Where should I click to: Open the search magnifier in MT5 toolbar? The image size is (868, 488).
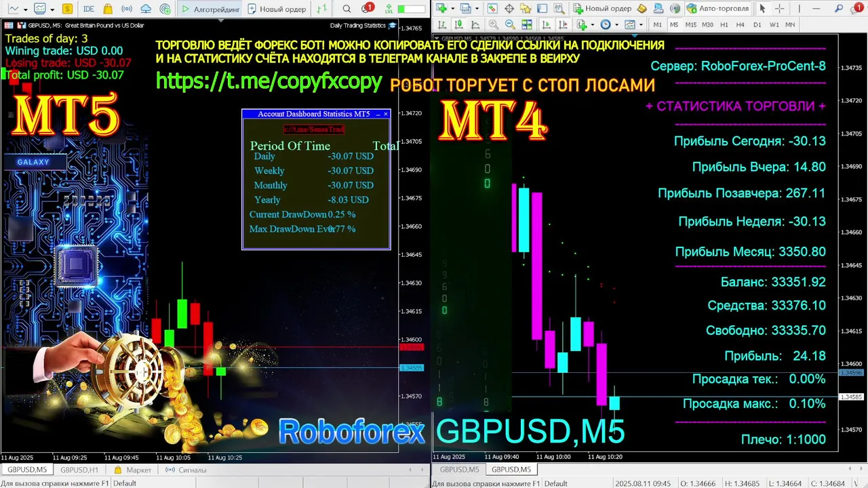point(347,9)
